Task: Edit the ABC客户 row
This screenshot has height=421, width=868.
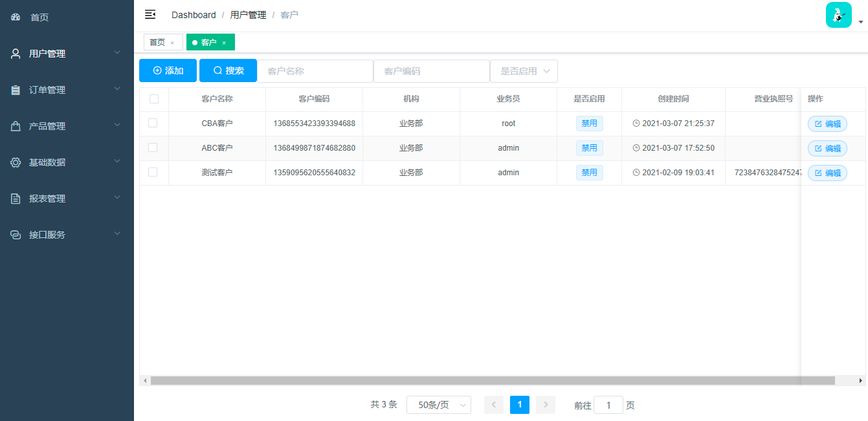Action: (x=827, y=149)
